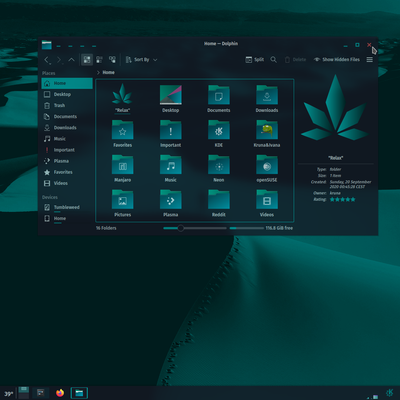
Task: Click the free disk space bar
Action: (246, 228)
